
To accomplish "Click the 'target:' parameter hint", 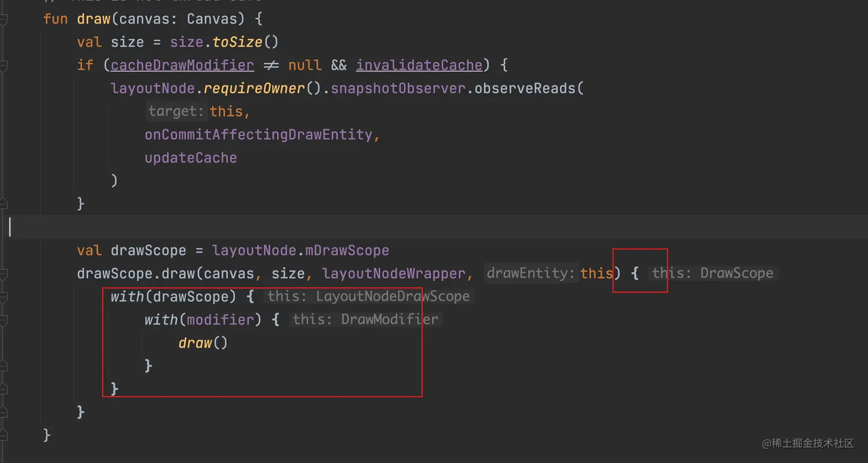I will (x=176, y=111).
